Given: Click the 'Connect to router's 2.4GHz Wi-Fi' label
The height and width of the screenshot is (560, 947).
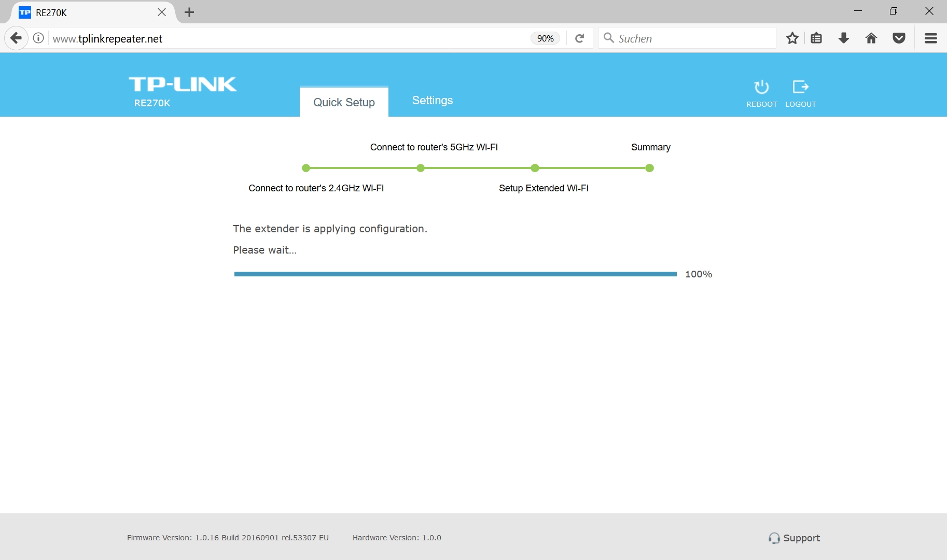Looking at the screenshot, I should pos(316,188).
